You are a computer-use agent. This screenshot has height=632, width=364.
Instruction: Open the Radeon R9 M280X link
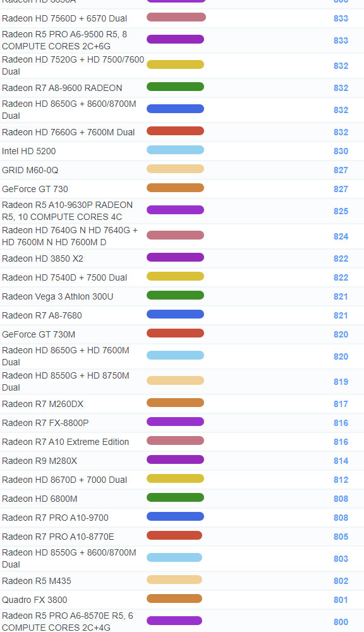point(40,461)
